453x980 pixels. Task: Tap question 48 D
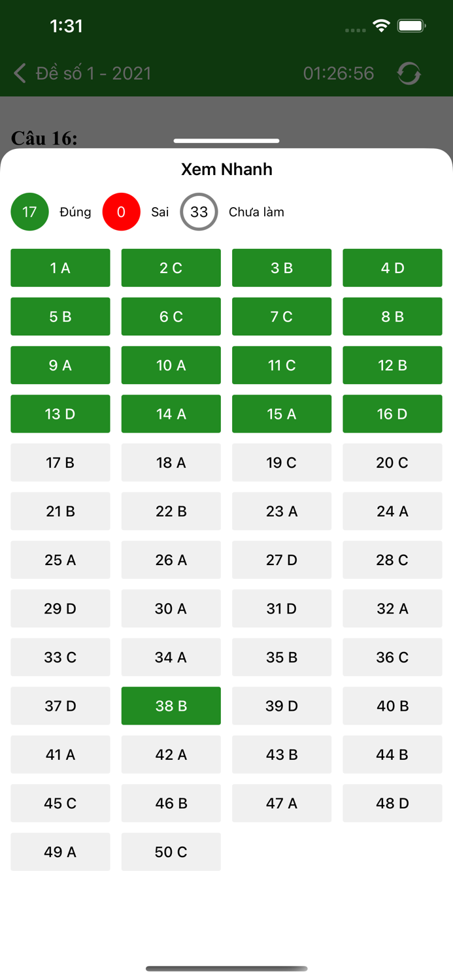392,803
